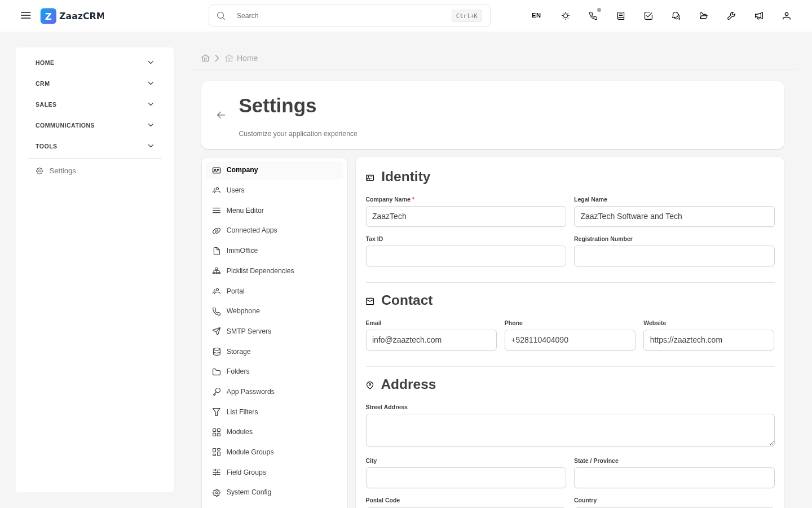The height and width of the screenshot is (508, 812).
Task: Click the Tax ID field
Action: (x=466, y=256)
